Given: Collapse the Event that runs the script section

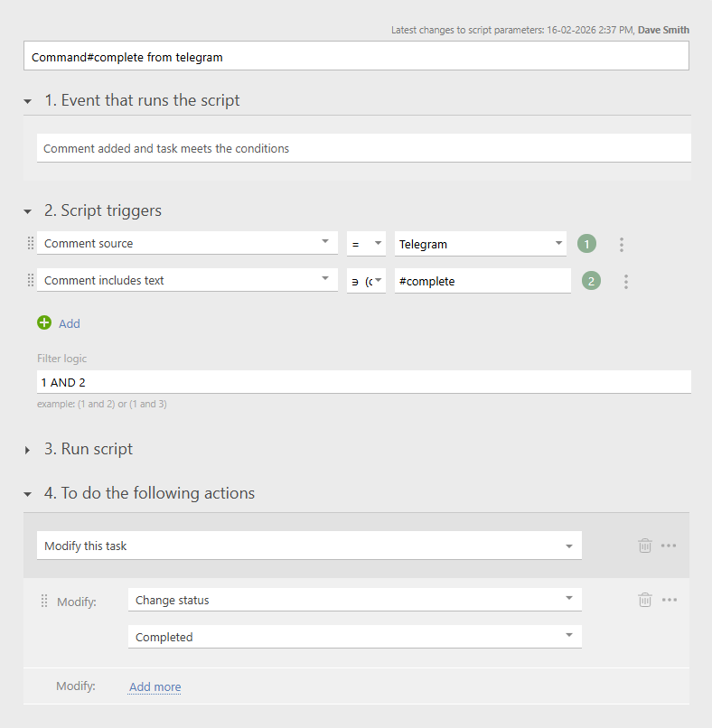Looking at the screenshot, I should coord(28,101).
